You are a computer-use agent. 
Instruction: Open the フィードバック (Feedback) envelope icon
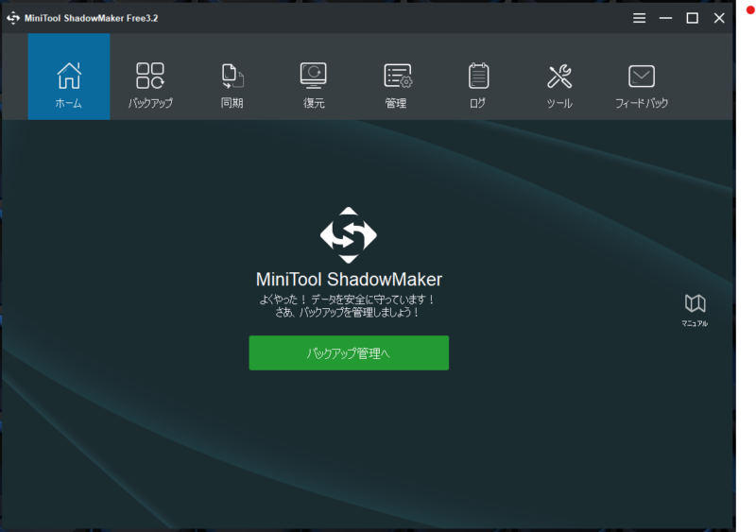[x=642, y=77]
